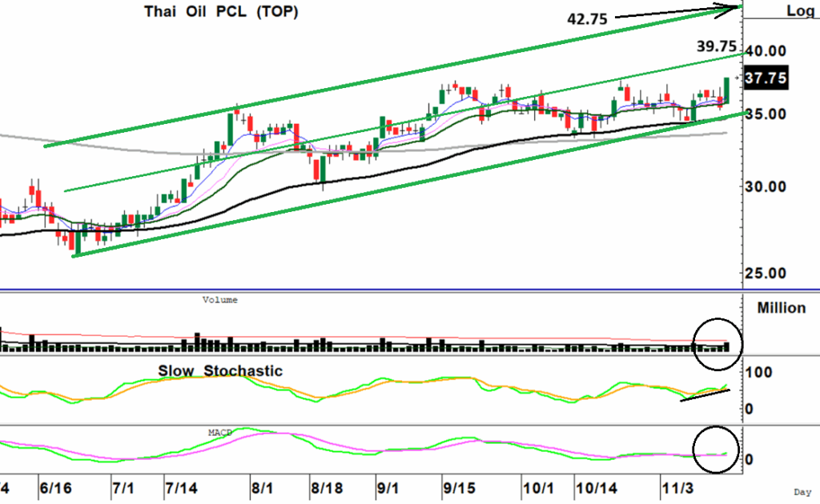Jump to the 9/15 date marker
Image resolution: width=820 pixels, height=504 pixels.
pos(460,488)
